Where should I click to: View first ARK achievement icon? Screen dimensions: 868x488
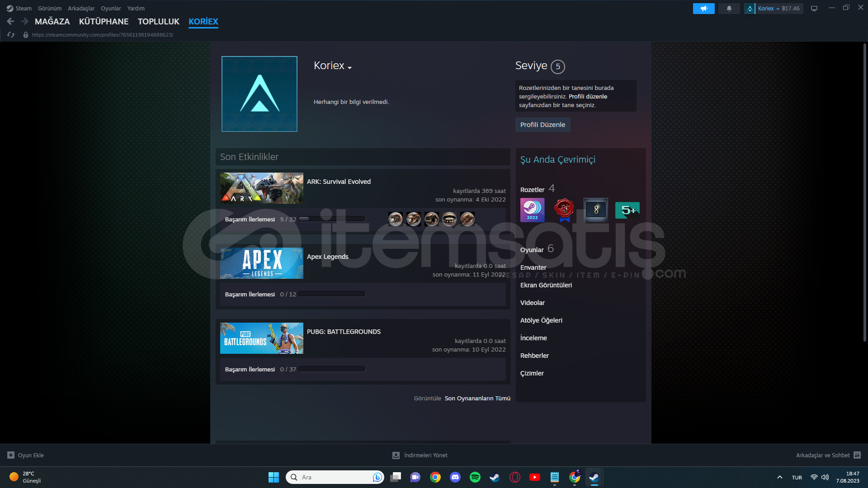pos(396,219)
